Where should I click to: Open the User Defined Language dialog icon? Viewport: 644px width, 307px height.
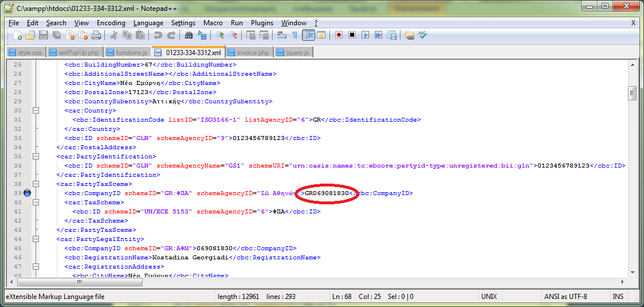(x=321, y=36)
